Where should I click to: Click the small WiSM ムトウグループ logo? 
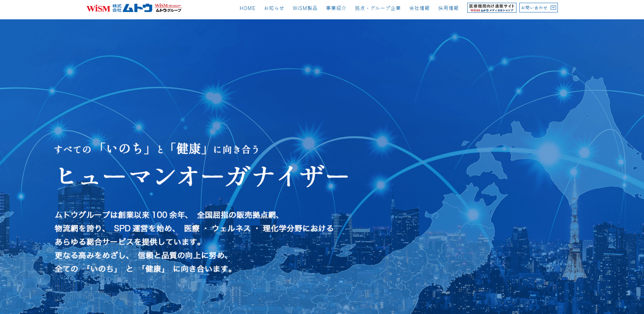(x=168, y=8)
